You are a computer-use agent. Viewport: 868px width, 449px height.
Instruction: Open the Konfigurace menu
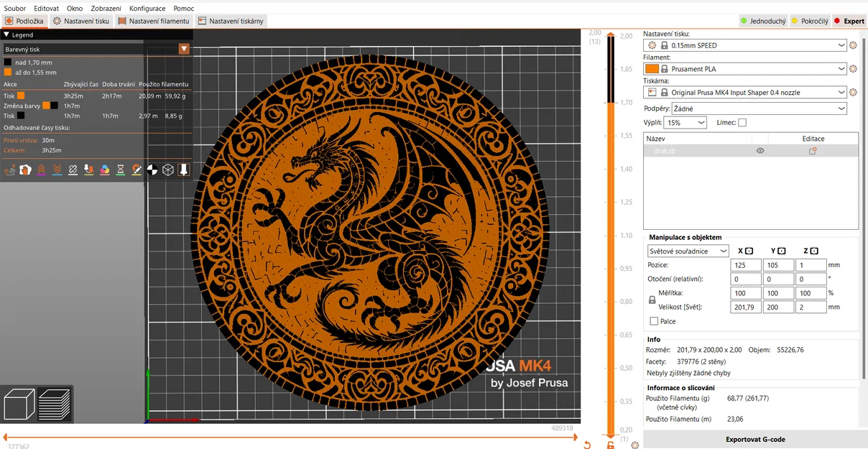coord(147,8)
